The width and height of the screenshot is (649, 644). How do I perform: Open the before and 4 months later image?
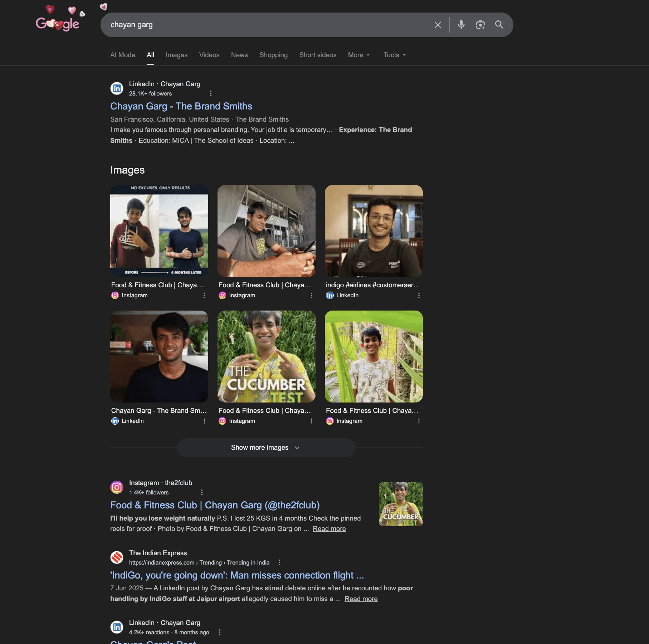tap(159, 231)
